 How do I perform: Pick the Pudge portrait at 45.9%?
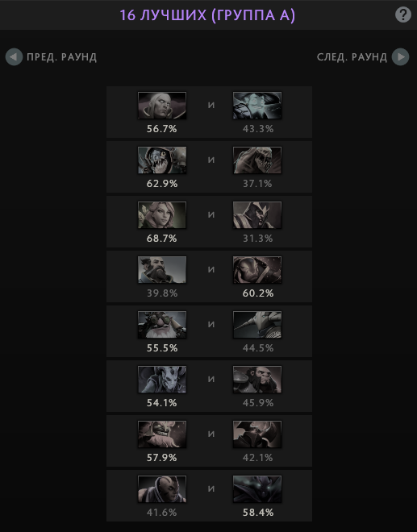pos(257,380)
